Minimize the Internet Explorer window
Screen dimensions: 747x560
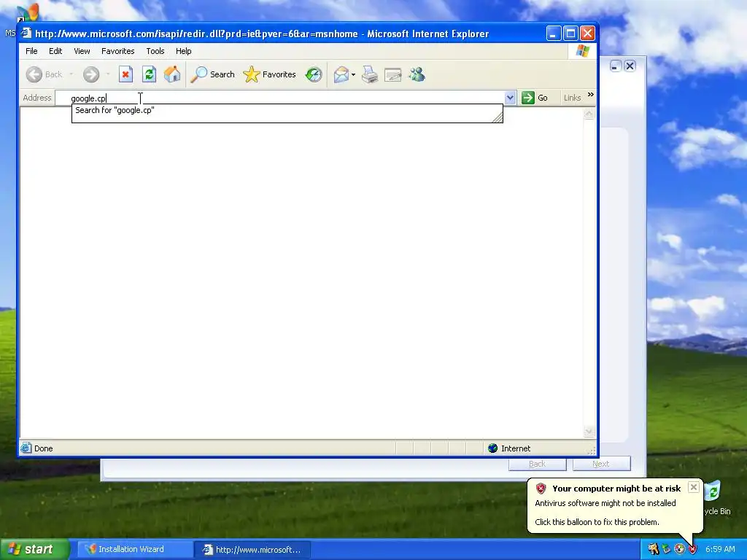coord(553,34)
